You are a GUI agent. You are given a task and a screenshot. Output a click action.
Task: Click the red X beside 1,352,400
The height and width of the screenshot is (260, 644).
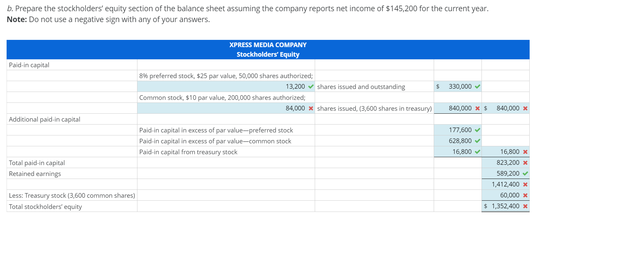point(525,206)
